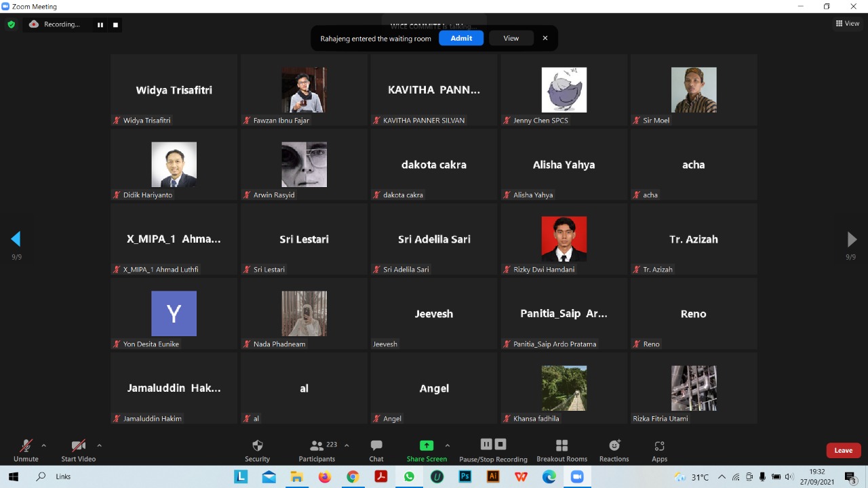Admit Rahajeng from the waiting room
The width and height of the screenshot is (868, 488).
click(x=461, y=38)
